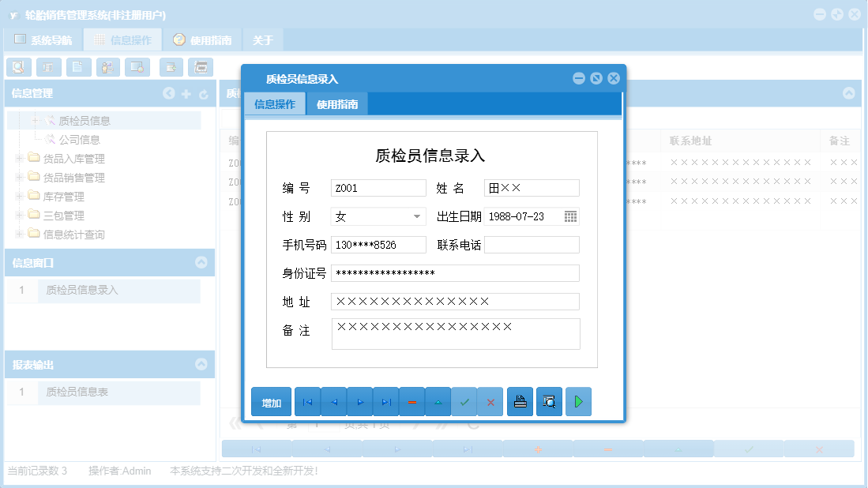
Task: Delete the current record using the red minus icon
Action: (x=411, y=401)
